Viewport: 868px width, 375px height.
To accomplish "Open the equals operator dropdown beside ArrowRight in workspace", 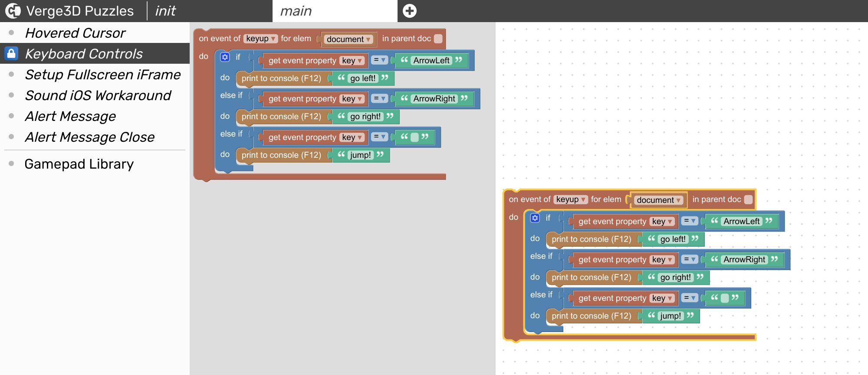I will (x=690, y=259).
